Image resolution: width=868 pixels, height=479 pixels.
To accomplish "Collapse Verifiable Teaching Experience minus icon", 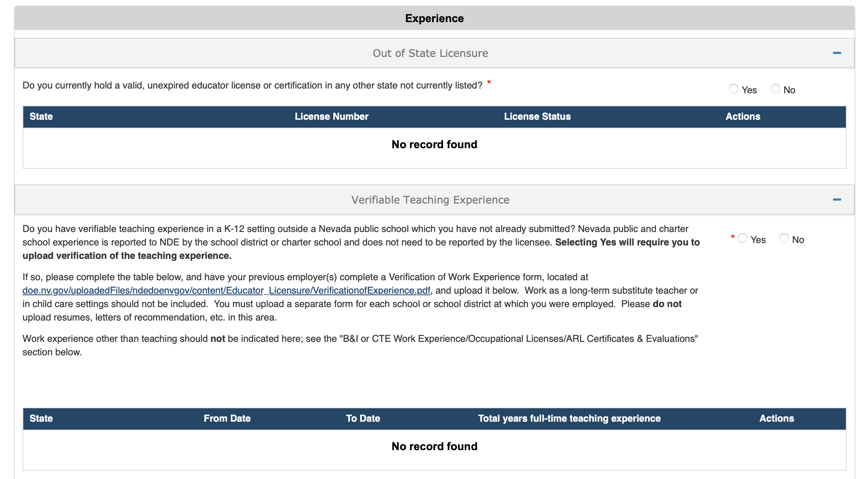I will [x=836, y=200].
